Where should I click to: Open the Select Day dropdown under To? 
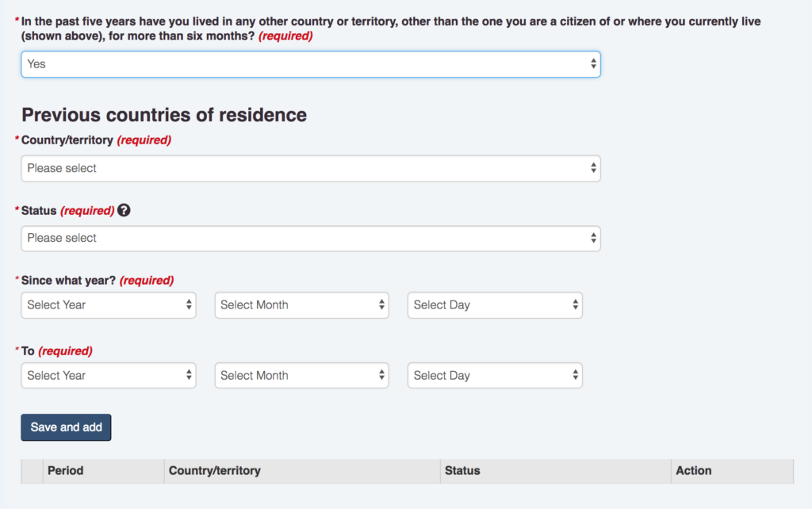pos(495,376)
